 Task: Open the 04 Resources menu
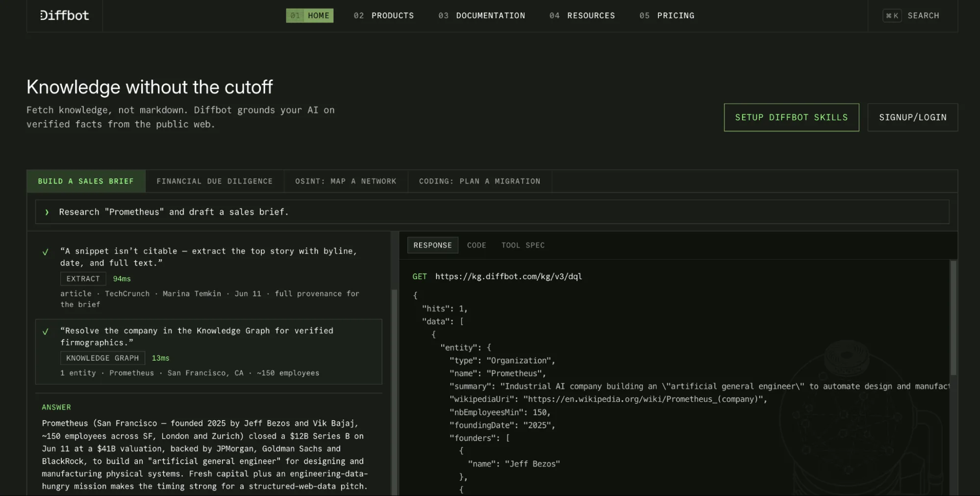pyautogui.click(x=582, y=16)
